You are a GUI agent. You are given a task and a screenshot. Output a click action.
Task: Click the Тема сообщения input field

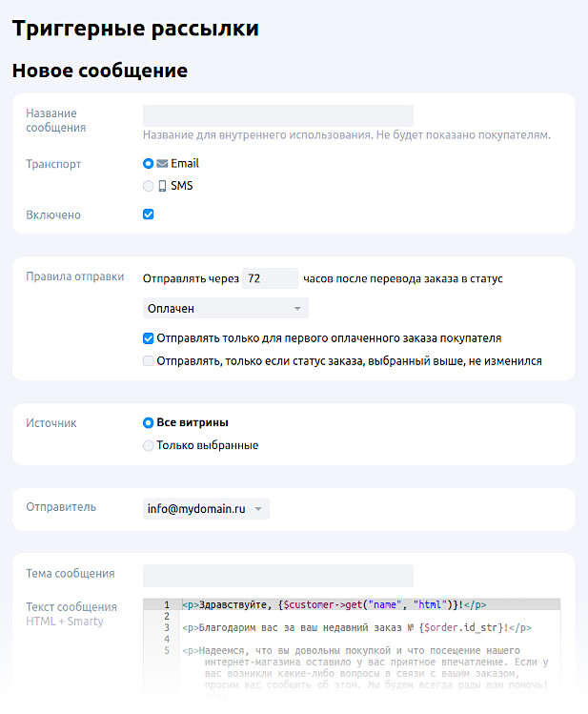click(x=278, y=576)
